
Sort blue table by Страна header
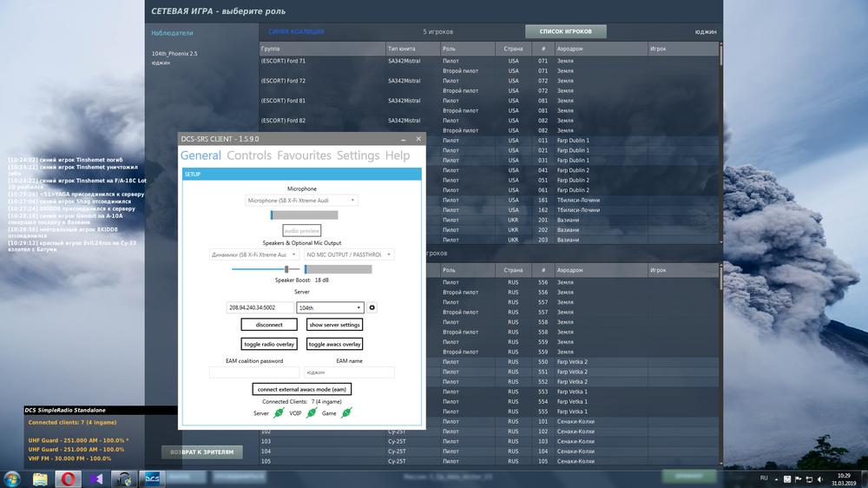click(513, 49)
